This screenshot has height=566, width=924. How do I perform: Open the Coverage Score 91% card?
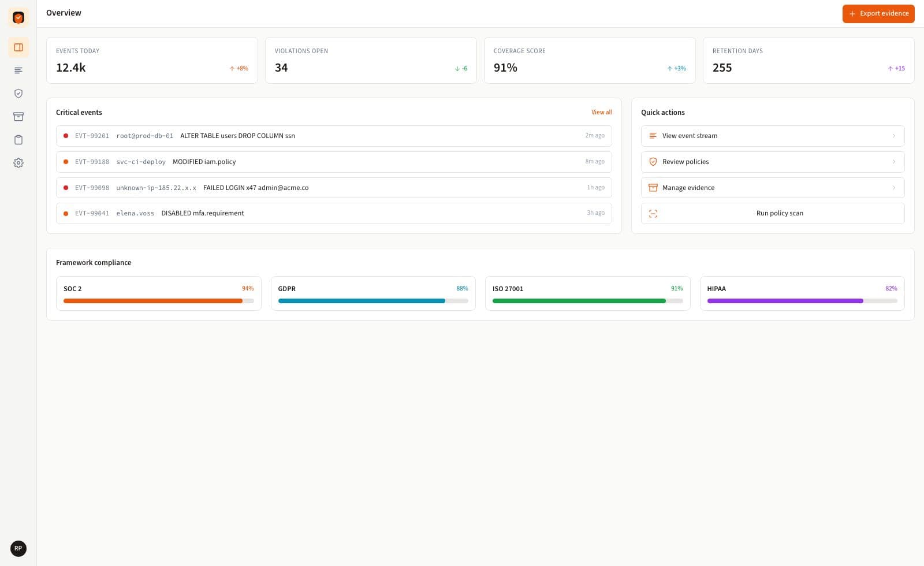tap(590, 60)
